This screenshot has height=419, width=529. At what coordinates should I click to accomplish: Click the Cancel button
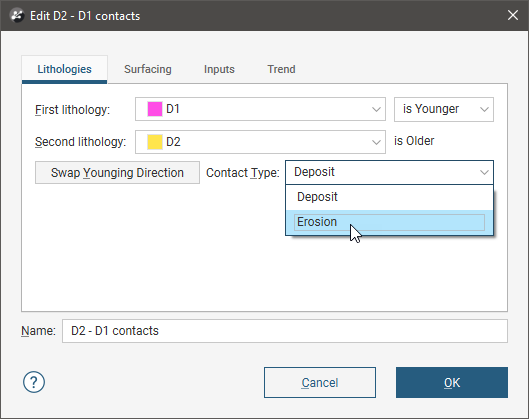tap(320, 383)
